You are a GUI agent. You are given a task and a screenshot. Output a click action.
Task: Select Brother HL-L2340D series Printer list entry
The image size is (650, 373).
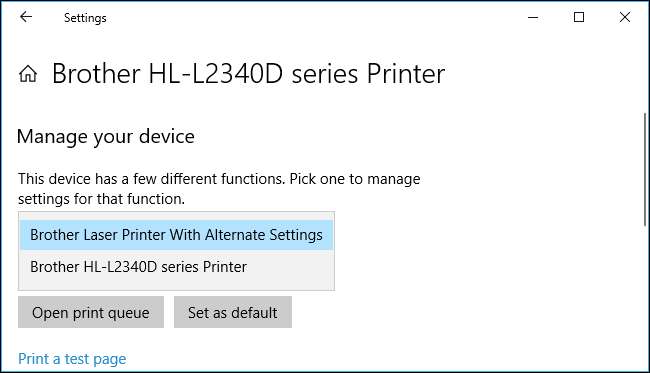point(176,266)
